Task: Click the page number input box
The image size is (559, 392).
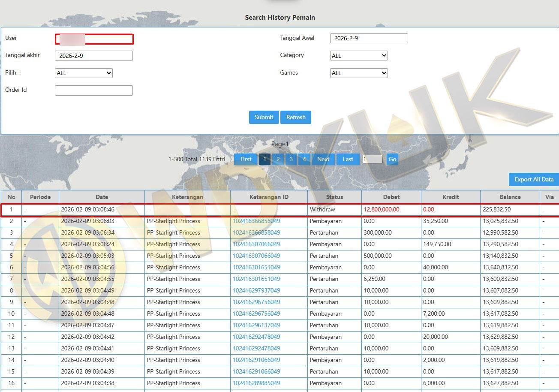Action: tap(372, 159)
